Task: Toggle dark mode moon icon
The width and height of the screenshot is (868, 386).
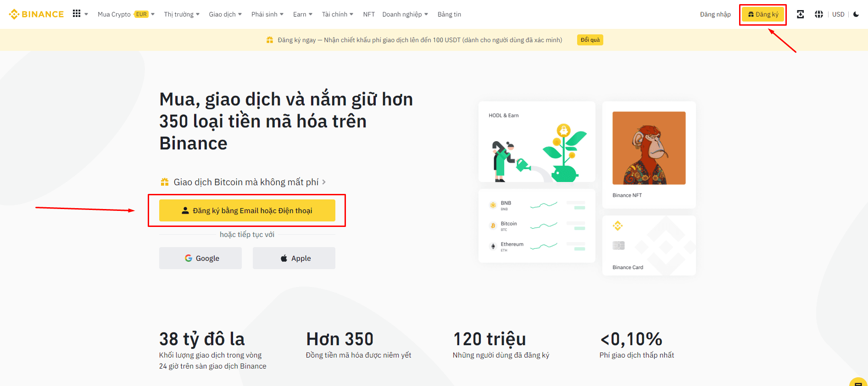Action: coord(856,14)
